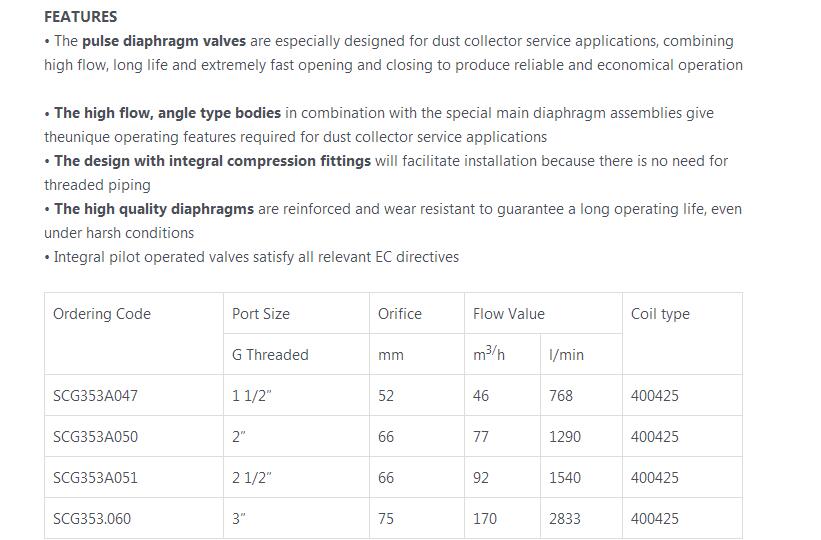The height and width of the screenshot is (540, 821).
Task: Click the 'G Threaded' subheader cell
Action: point(270,355)
